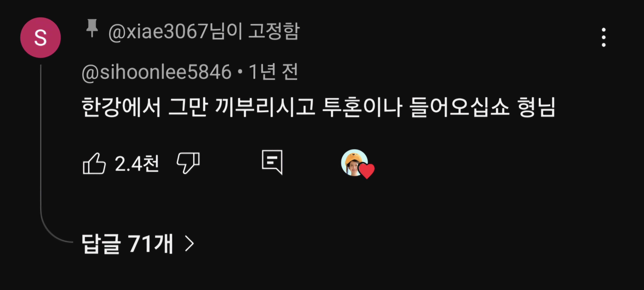Click the thumbs down dislike icon
This screenshot has height=290, width=644.
click(188, 163)
